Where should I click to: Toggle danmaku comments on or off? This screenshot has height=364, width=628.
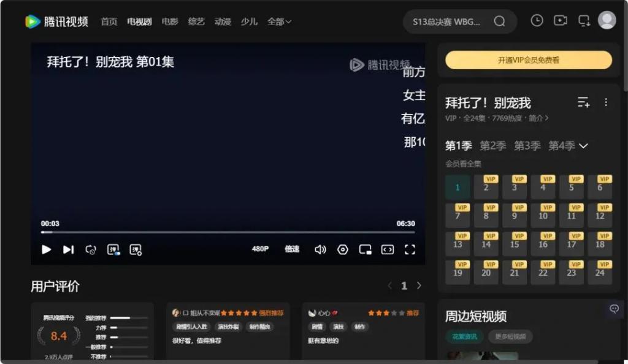113,249
